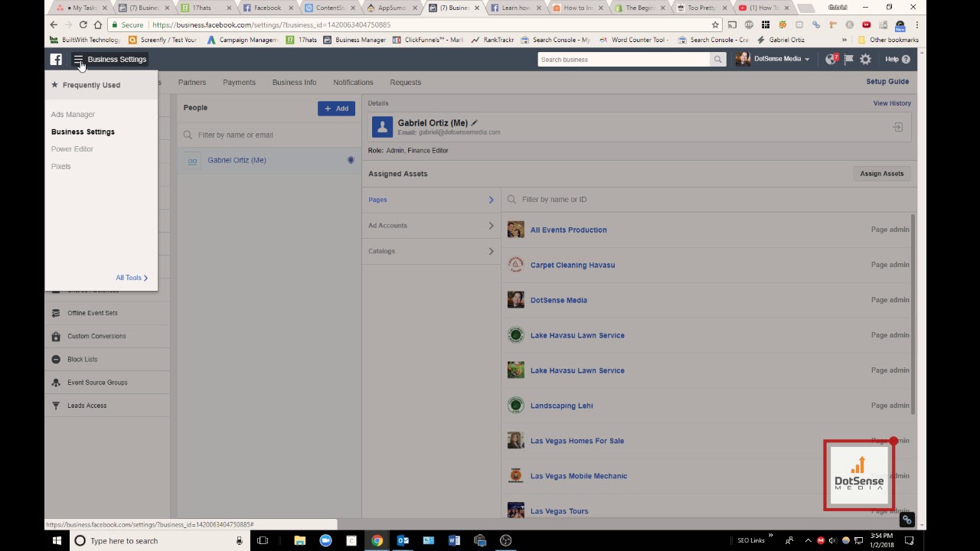Click the Windows Start button
The width and height of the screenshot is (980, 551).
pos(57,540)
